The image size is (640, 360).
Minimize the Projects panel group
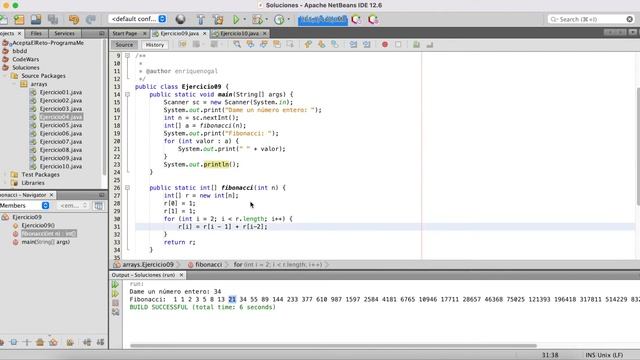tap(102, 33)
